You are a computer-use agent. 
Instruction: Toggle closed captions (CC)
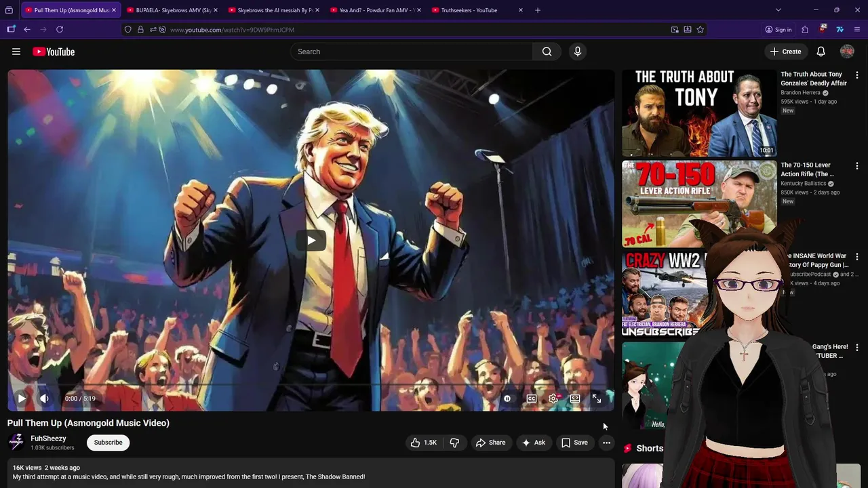coord(532,399)
